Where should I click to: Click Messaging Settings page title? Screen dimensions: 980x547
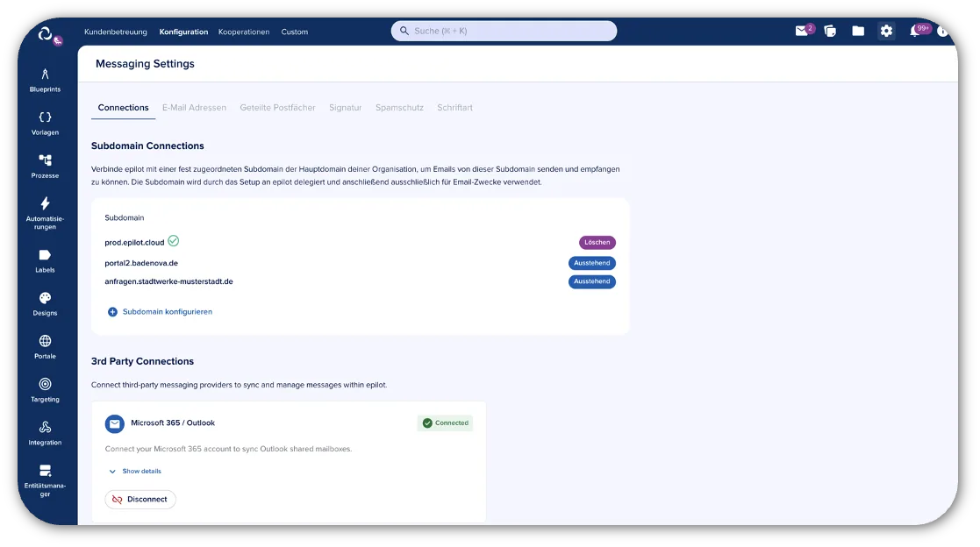145,64
